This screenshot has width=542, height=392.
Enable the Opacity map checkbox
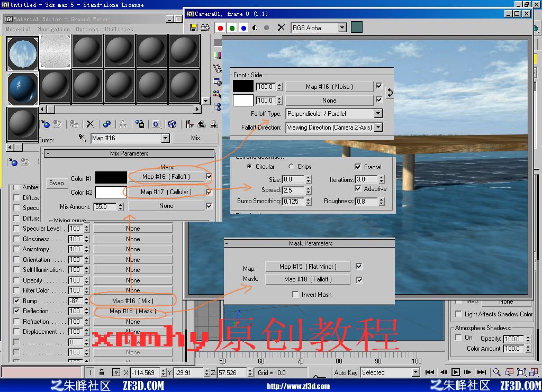(16, 280)
